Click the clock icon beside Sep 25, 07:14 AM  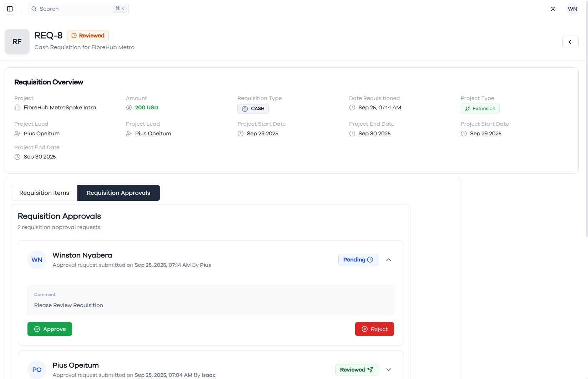(x=352, y=108)
